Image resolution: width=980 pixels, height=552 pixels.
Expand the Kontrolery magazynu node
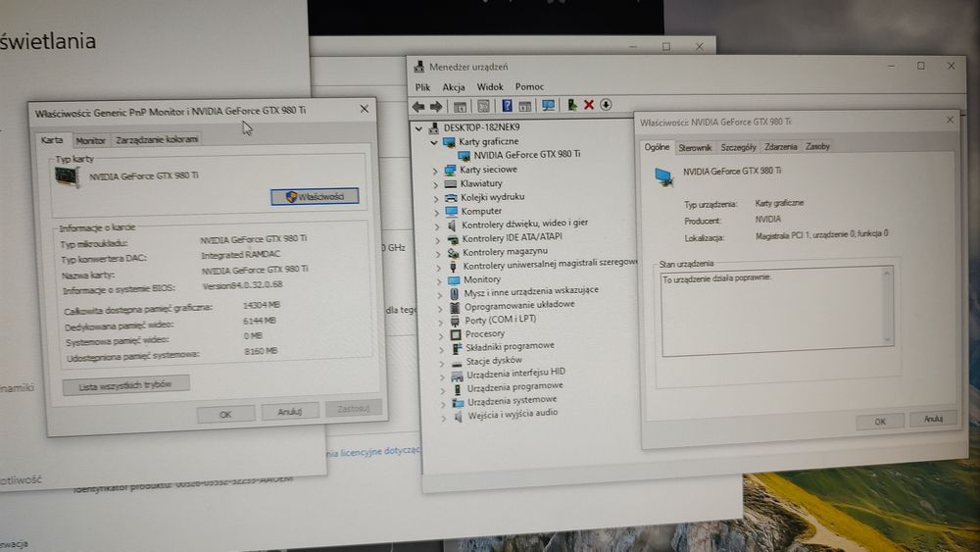click(x=438, y=254)
